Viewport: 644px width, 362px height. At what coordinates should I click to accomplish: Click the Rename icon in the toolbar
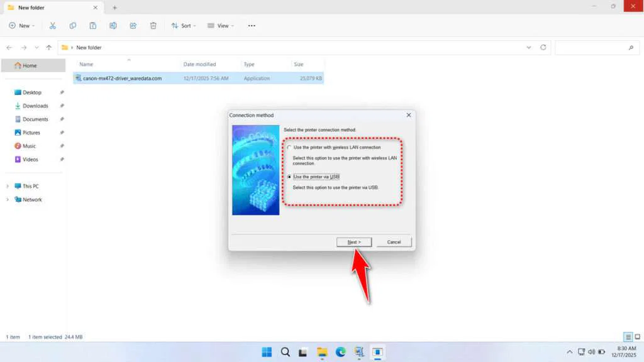pos(113,25)
